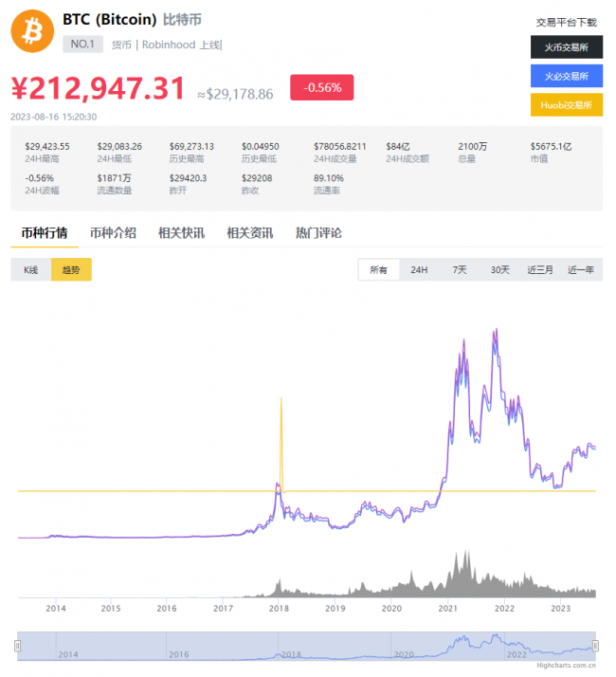Open the blue 火必交易所 button

(567, 76)
